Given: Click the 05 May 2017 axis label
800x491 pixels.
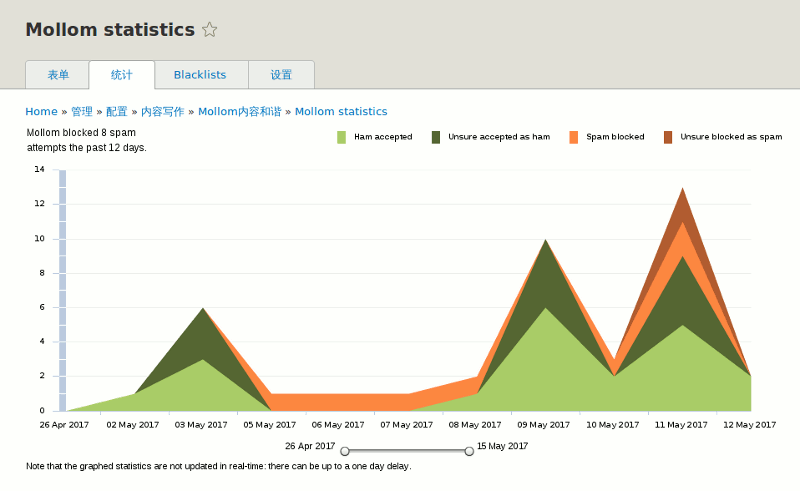Looking at the screenshot, I should pyautogui.click(x=269, y=425).
